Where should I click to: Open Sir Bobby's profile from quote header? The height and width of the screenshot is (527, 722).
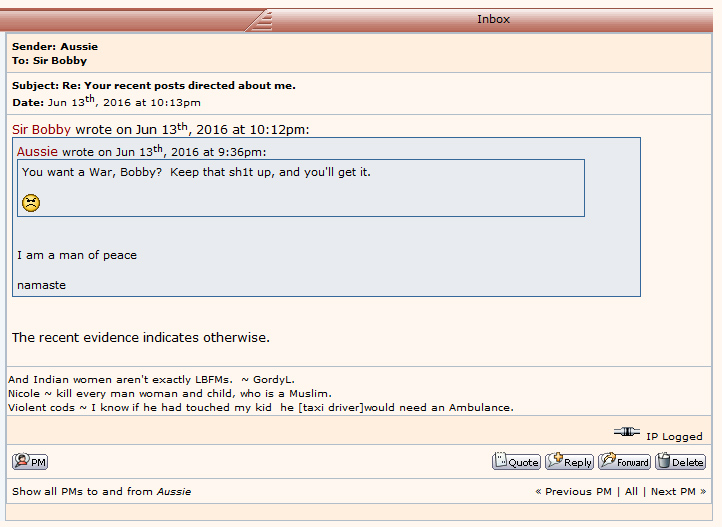pos(42,129)
